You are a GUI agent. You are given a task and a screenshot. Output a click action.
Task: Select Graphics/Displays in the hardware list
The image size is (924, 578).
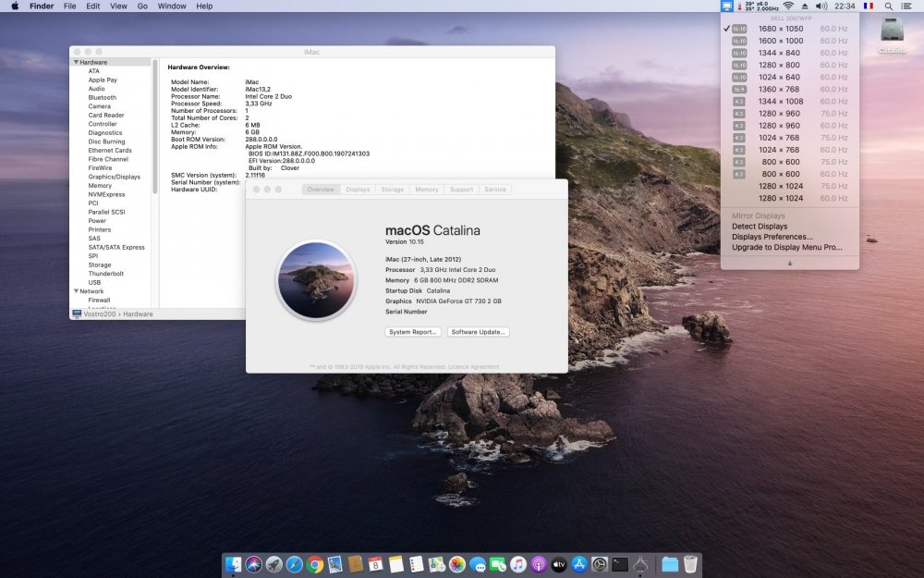point(115,177)
